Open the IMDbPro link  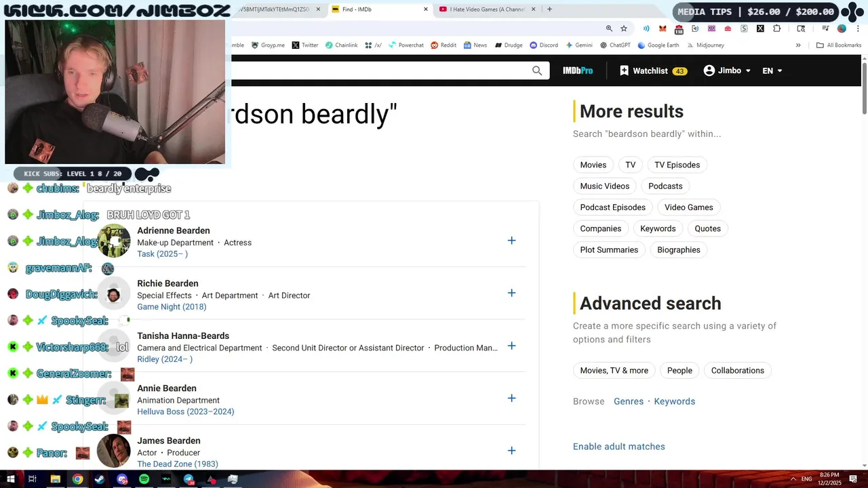[578, 70]
